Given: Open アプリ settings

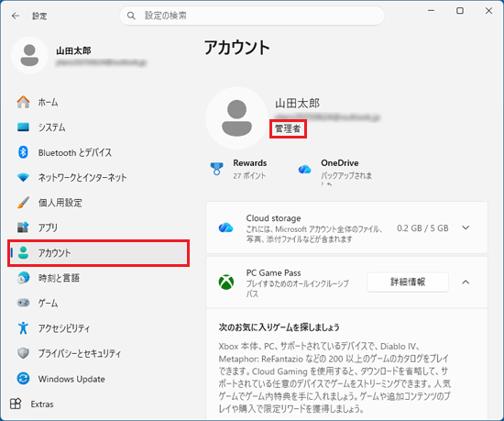Looking at the screenshot, I should coord(98,227).
